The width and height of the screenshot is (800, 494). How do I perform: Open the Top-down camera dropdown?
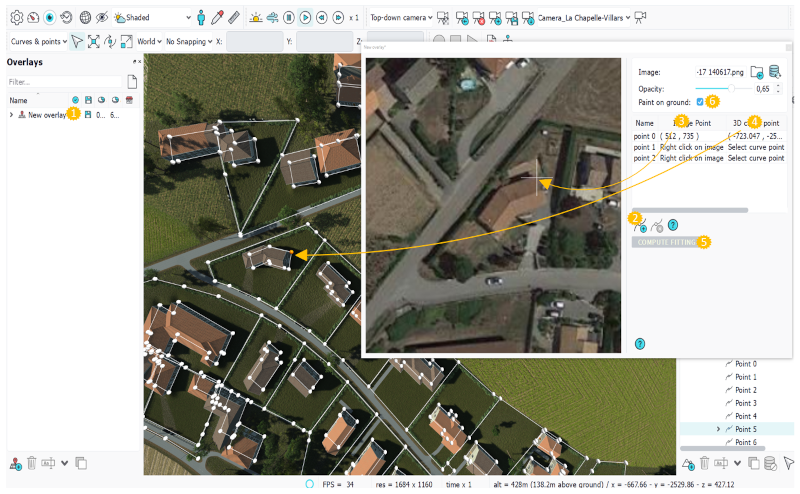(x=398, y=18)
